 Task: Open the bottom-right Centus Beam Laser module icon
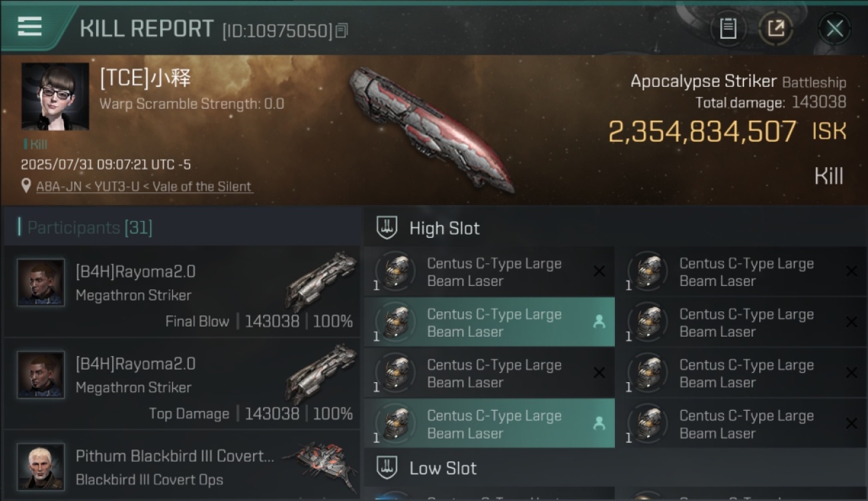point(648,424)
